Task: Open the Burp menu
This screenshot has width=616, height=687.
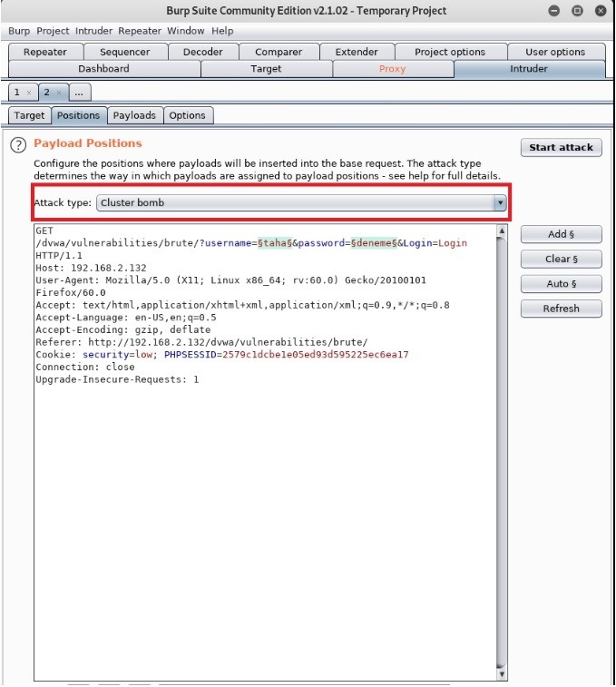Action: [19, 31]
